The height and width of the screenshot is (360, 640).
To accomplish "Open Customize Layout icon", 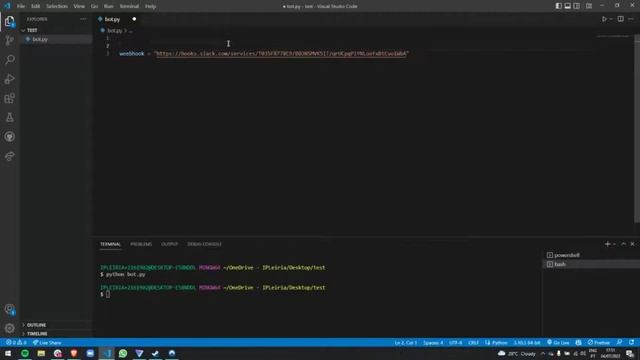I will pos(589,6).
